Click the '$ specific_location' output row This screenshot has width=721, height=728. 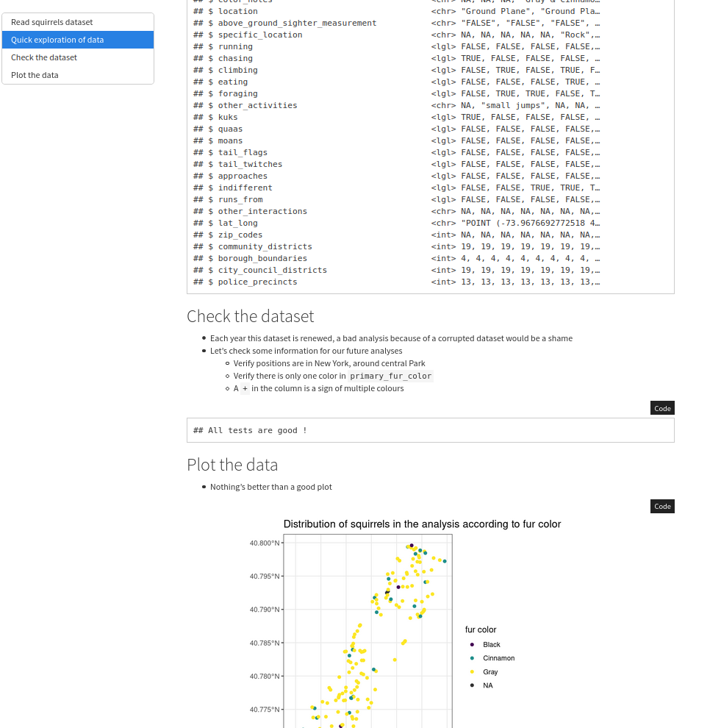(397, 35)
